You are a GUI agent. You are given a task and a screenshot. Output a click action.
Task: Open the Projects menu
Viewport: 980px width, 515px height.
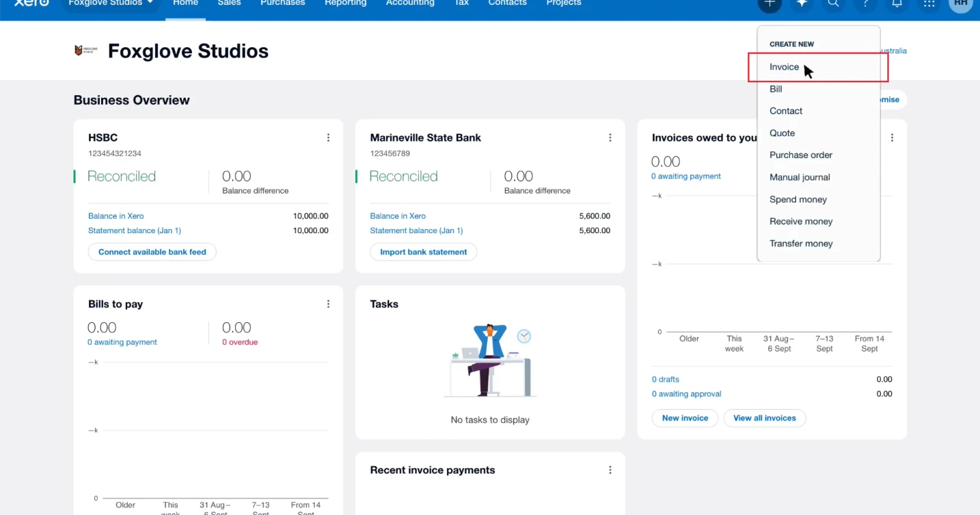tap(564, 3)
